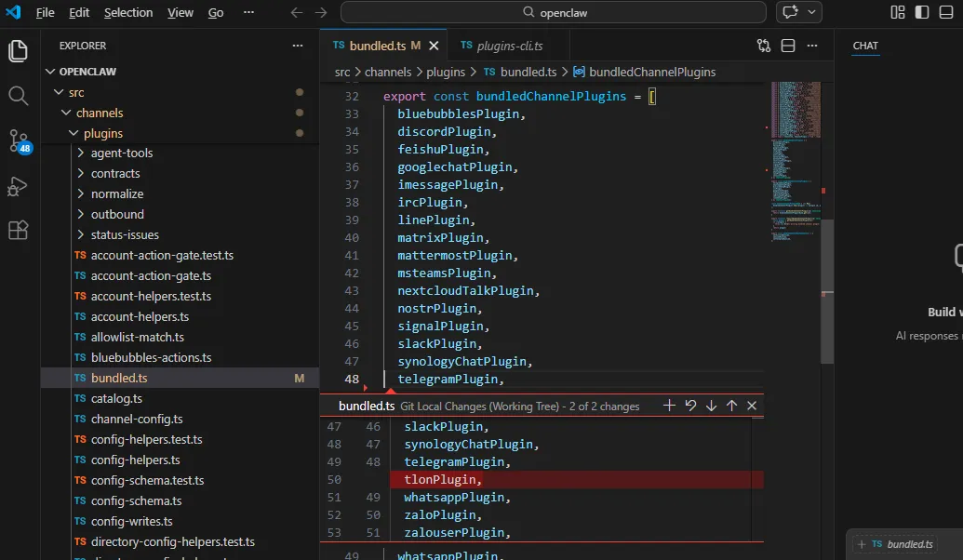Revert the change in the diff peek
This screenshot has height=560, width=963.
[690, 406]
